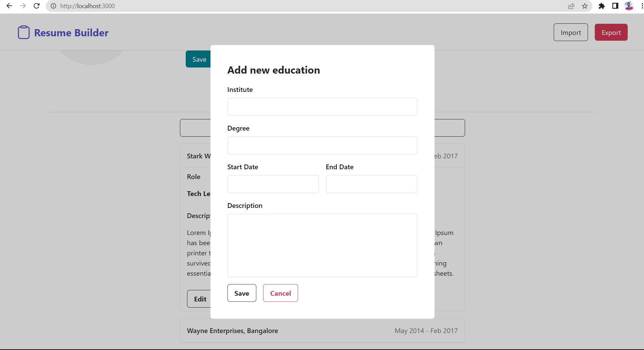Open the side panel icon
644x350 pixels.
615,6
